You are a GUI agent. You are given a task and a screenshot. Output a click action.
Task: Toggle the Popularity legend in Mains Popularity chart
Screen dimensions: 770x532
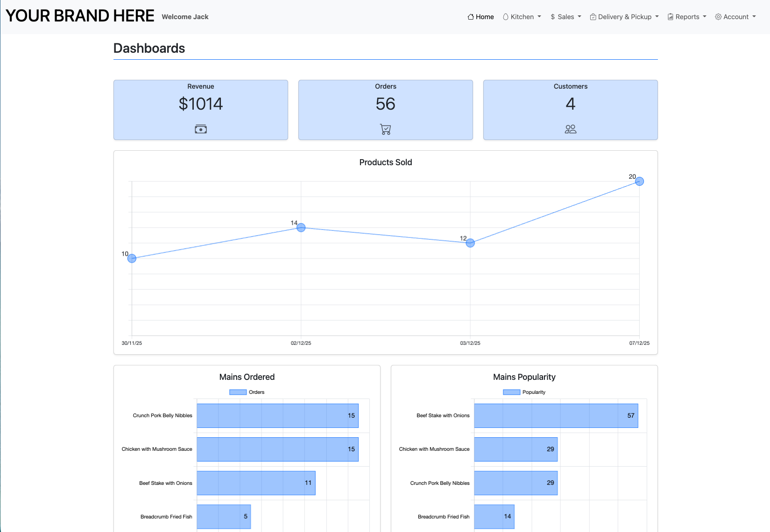tap(524, 392)
